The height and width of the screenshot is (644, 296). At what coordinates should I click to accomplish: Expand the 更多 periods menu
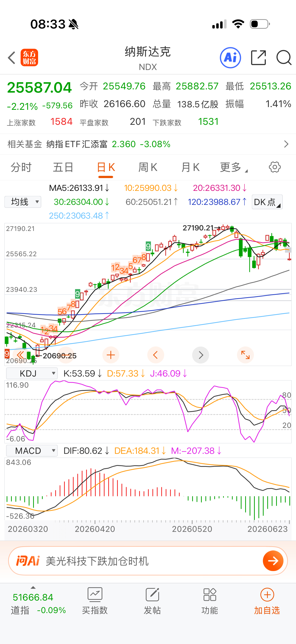pyautogui.click(x=234, y=167)
